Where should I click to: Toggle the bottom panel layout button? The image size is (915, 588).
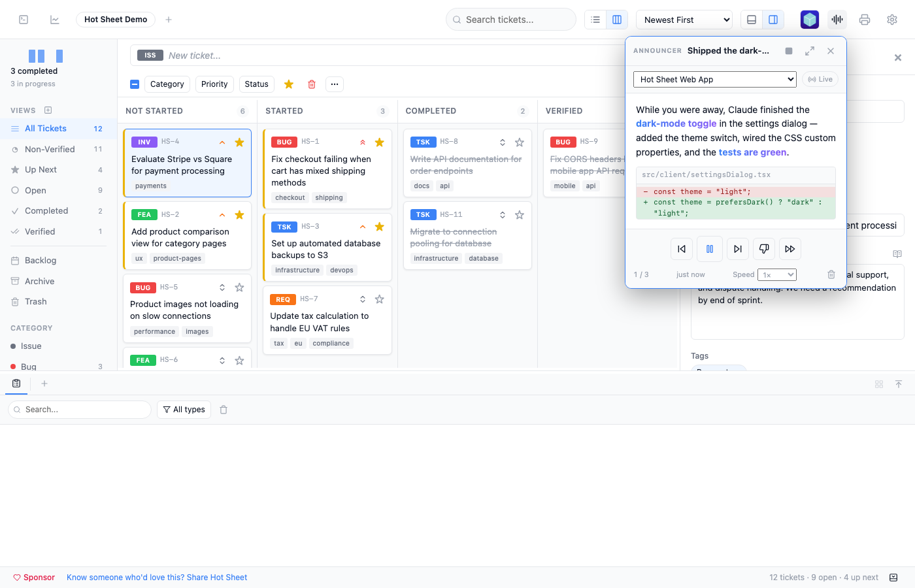click(x=752, y=20)
